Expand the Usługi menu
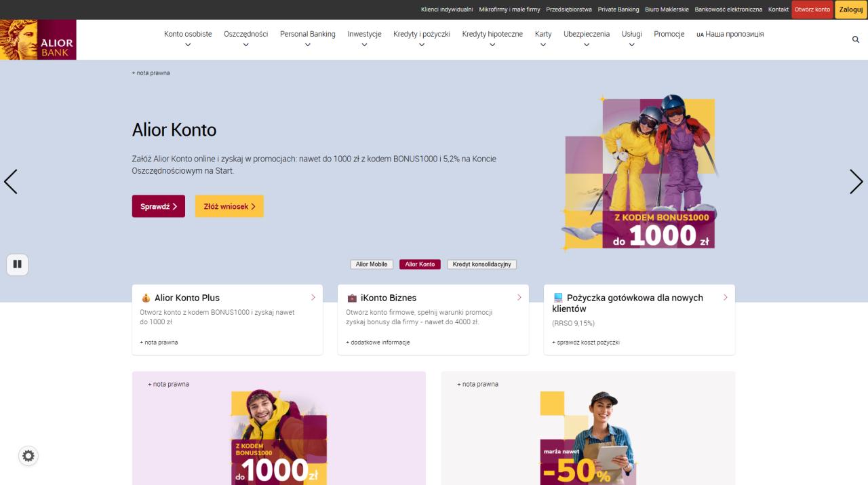 pyautogui.click(x=631, y=39)
